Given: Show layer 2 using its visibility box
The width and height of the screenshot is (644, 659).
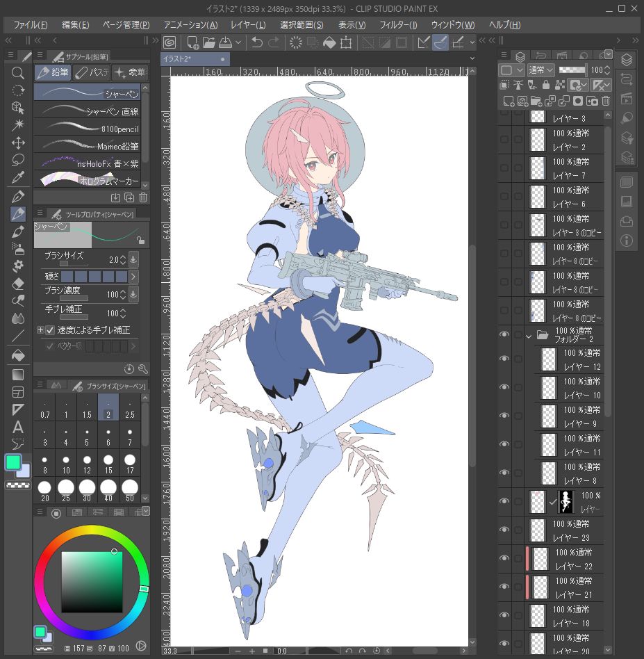Looking at the screenshot, I should pyautogui.click(x=504, y=140).
